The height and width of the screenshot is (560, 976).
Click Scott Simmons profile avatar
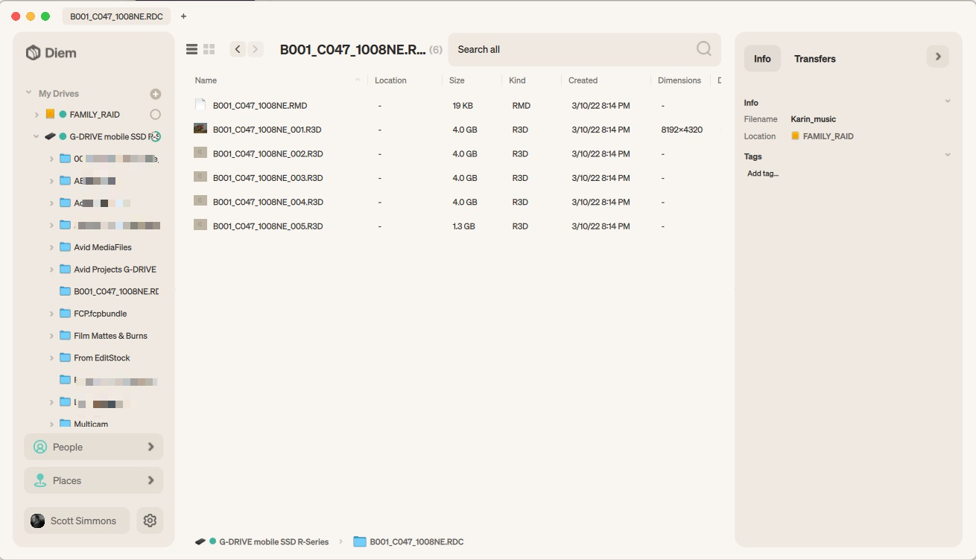(37, 521)
